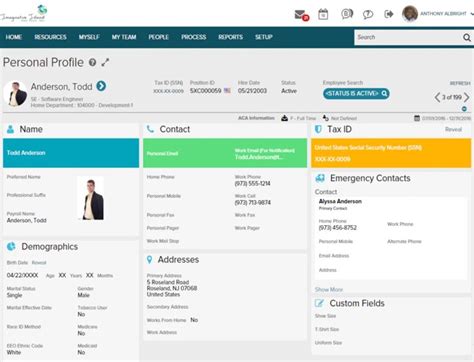Click the Emergency Contacts section icon
Viewport: 474px width, 362px height.
click(x=320, y=178)
